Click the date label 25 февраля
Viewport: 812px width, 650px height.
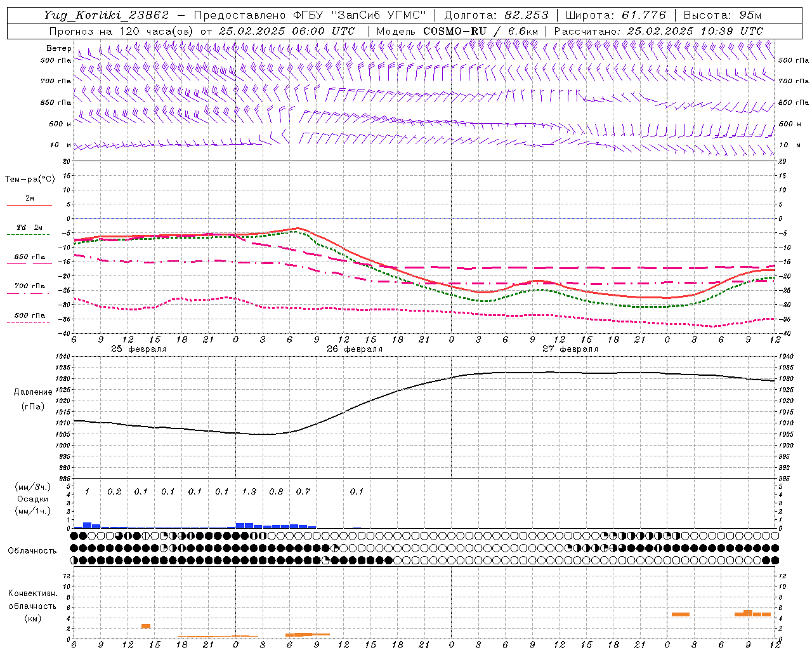tap(138, 349)
